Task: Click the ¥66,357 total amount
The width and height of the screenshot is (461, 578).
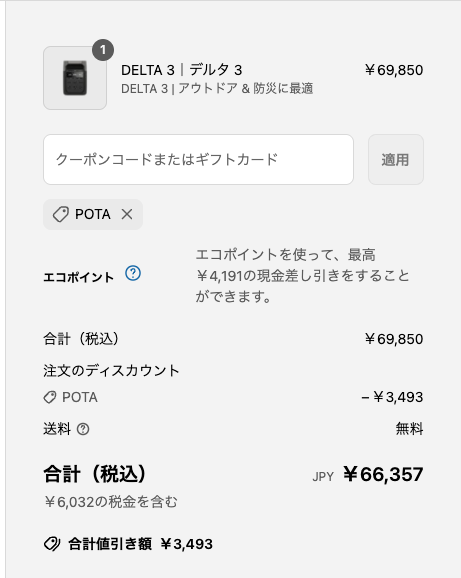Action: coord(383,474)
